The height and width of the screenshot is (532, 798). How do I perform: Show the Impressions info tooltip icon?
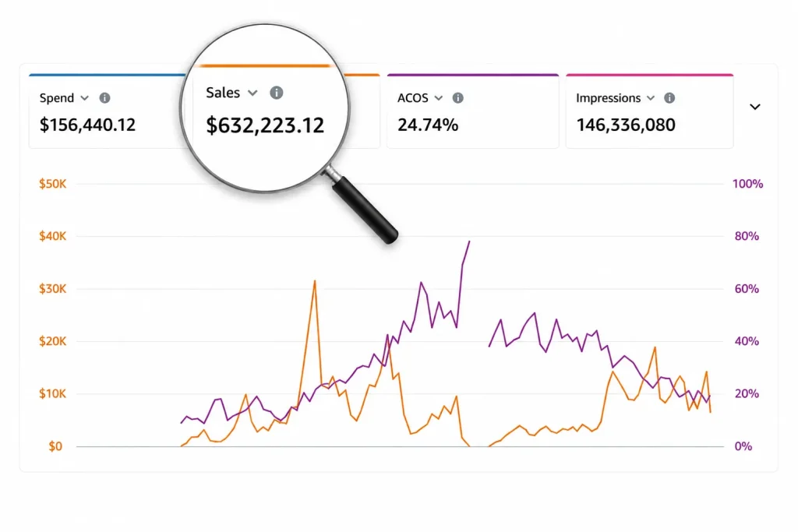coord(669,98)
